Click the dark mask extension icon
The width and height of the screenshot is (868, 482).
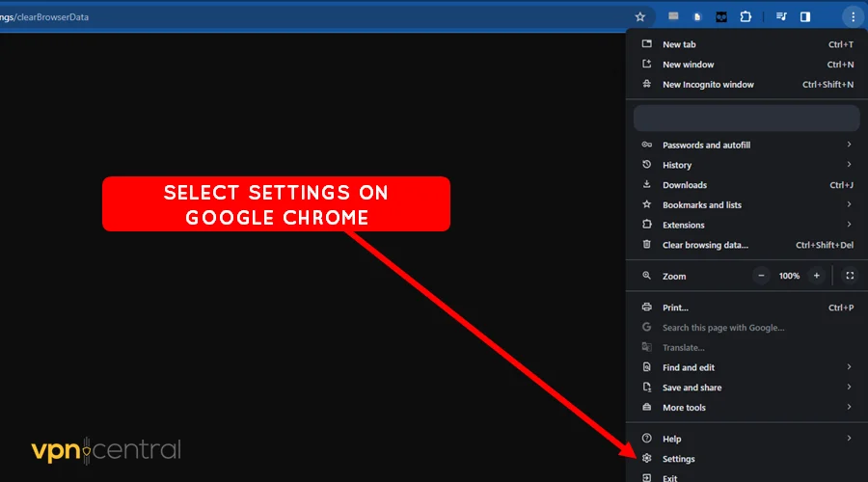[721, 17]
